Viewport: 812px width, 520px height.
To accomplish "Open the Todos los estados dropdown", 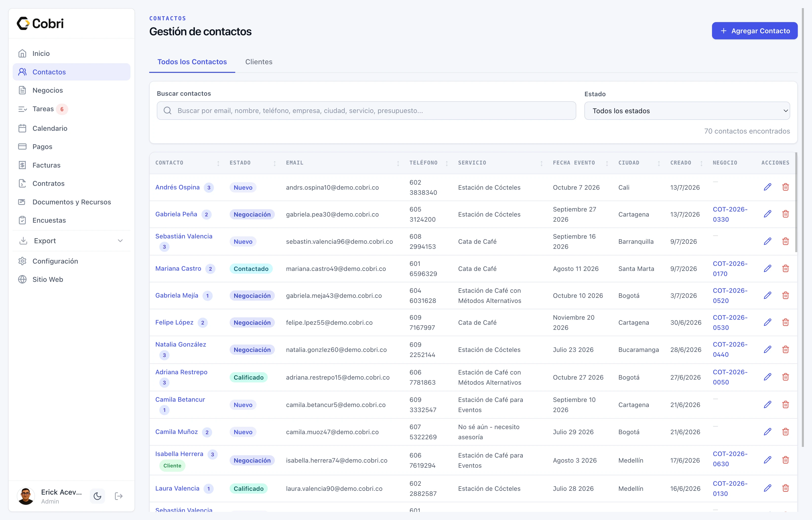I will (687, 111).
